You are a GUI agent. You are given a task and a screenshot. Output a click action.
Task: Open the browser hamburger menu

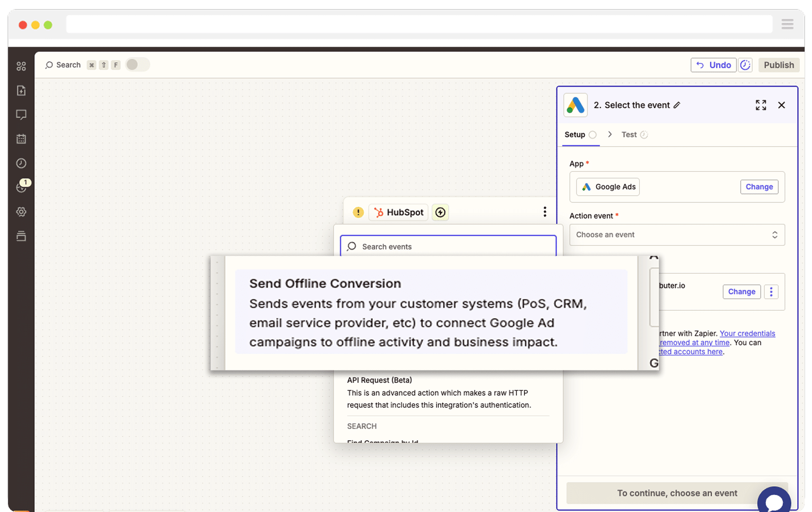point(787,24)
